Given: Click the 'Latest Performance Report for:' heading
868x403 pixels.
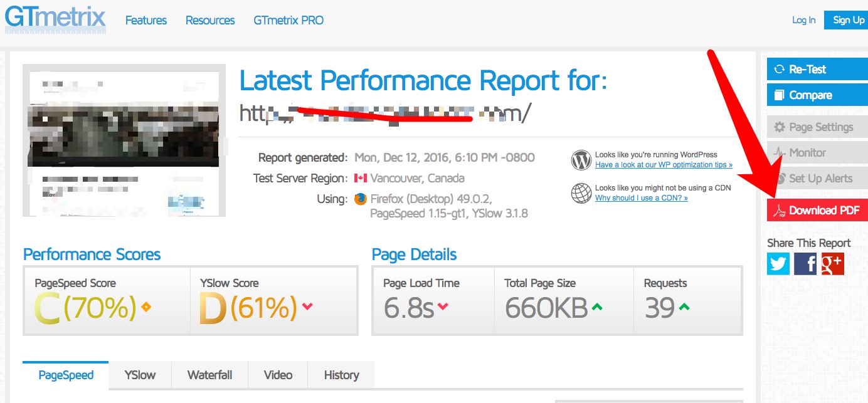Looking at the screenshot, I should click(423, 81).
